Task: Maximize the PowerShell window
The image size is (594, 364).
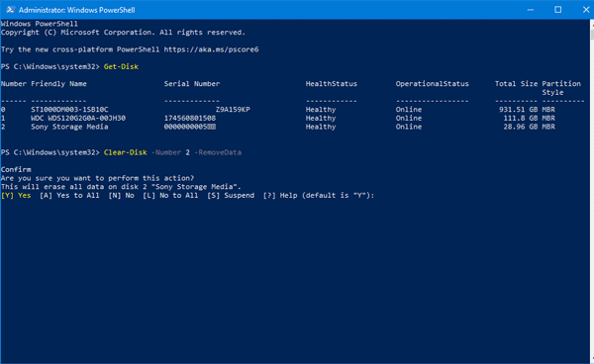Action: tap(558, 10)
